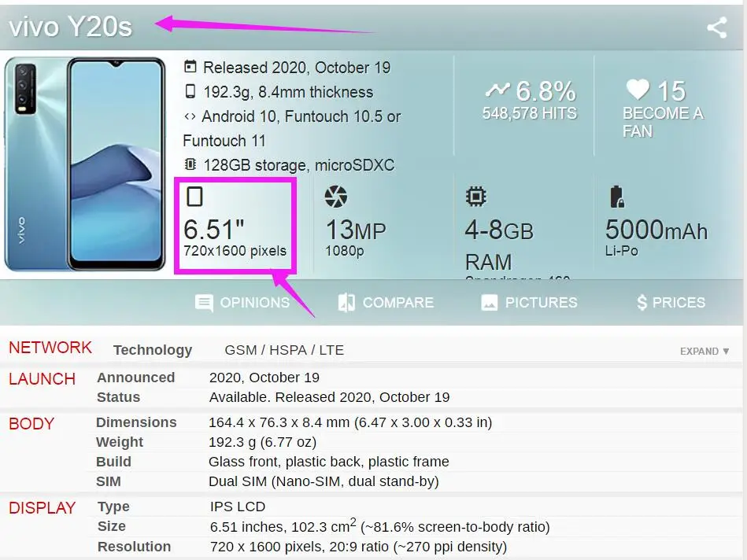Click the SIM link
This screenshot has height=560, width=747.
109,481
